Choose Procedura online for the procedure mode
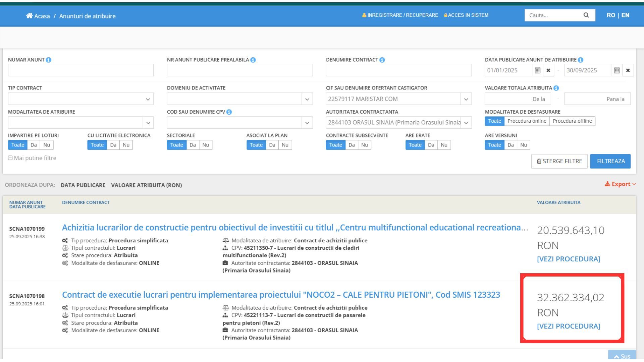 527,121
